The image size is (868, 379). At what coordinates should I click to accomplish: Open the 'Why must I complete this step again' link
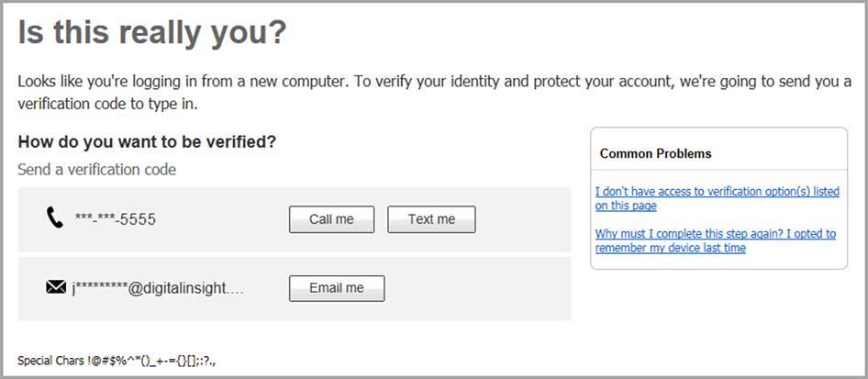coord(715,234)
